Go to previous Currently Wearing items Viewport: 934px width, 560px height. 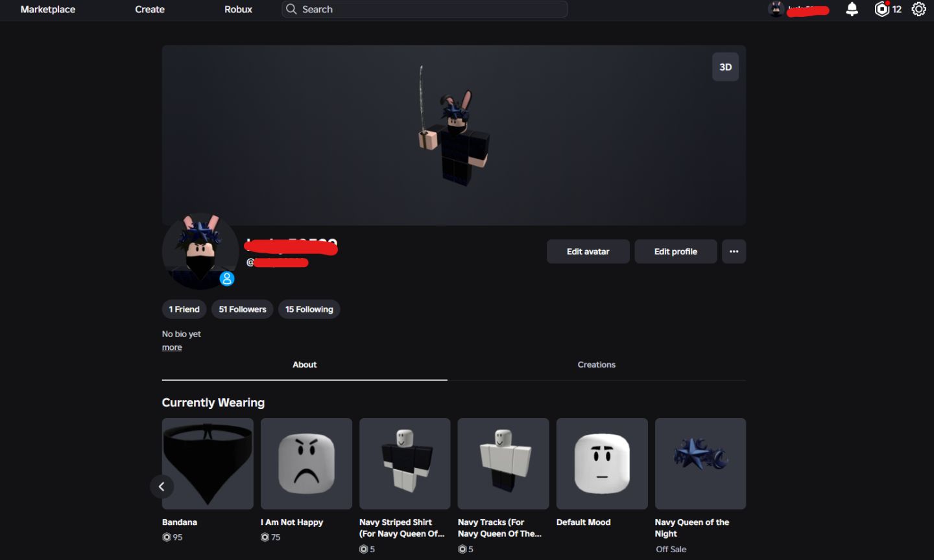(162, 487)
